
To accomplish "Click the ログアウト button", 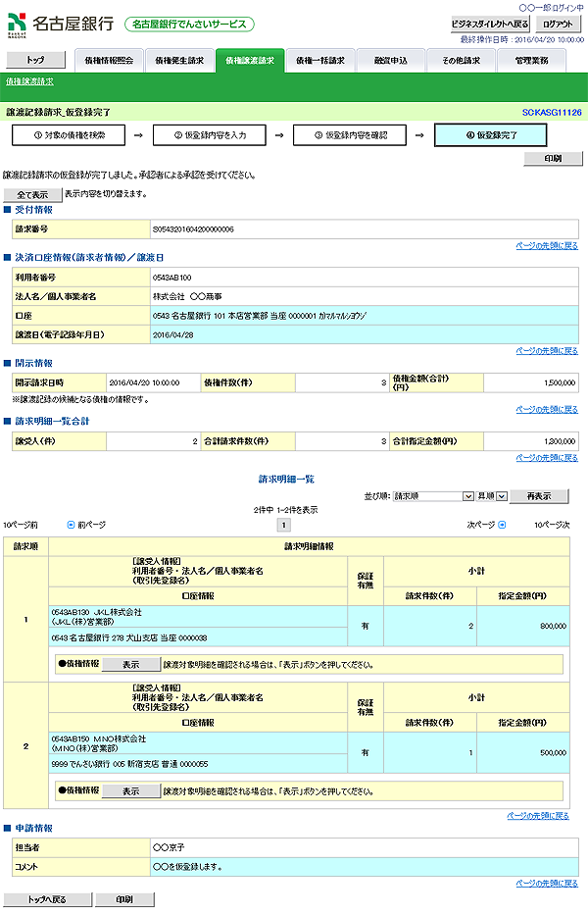I will [x=559, y=24].
